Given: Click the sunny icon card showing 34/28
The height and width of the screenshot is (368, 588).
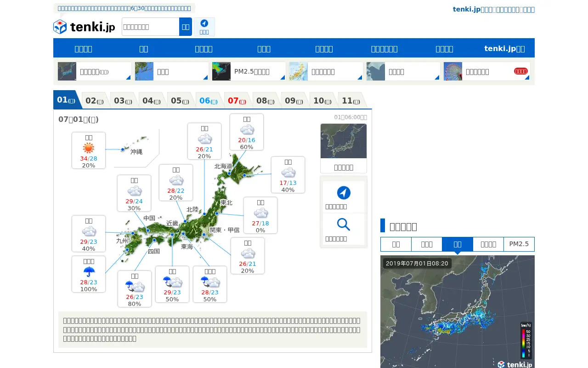Looking at the screenshot, I should [89, 150].
